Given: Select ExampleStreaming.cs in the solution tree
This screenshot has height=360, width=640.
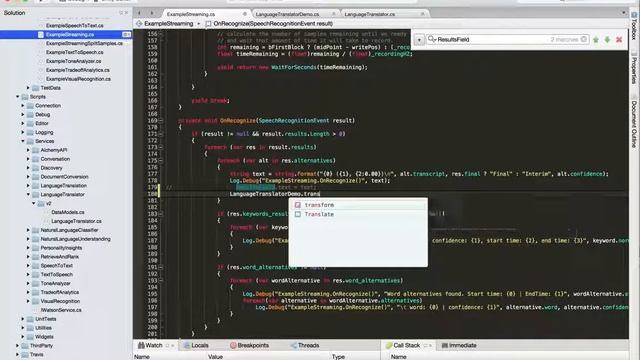Looking at the screenshot, I should coord(70,35).
